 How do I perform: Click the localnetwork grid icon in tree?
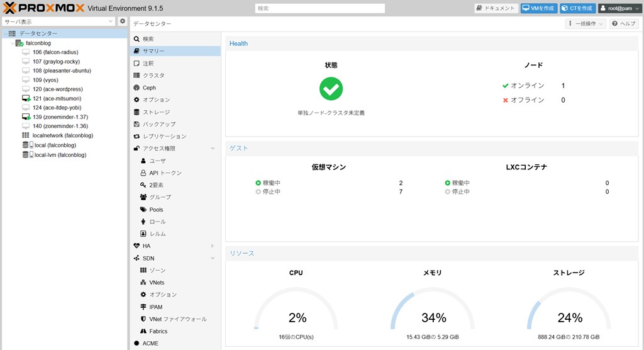(26, 135)
